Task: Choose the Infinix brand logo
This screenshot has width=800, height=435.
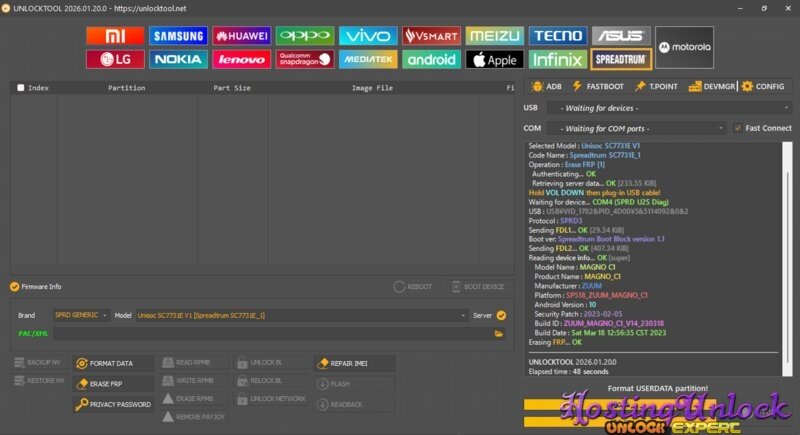Action: (557, 59)
